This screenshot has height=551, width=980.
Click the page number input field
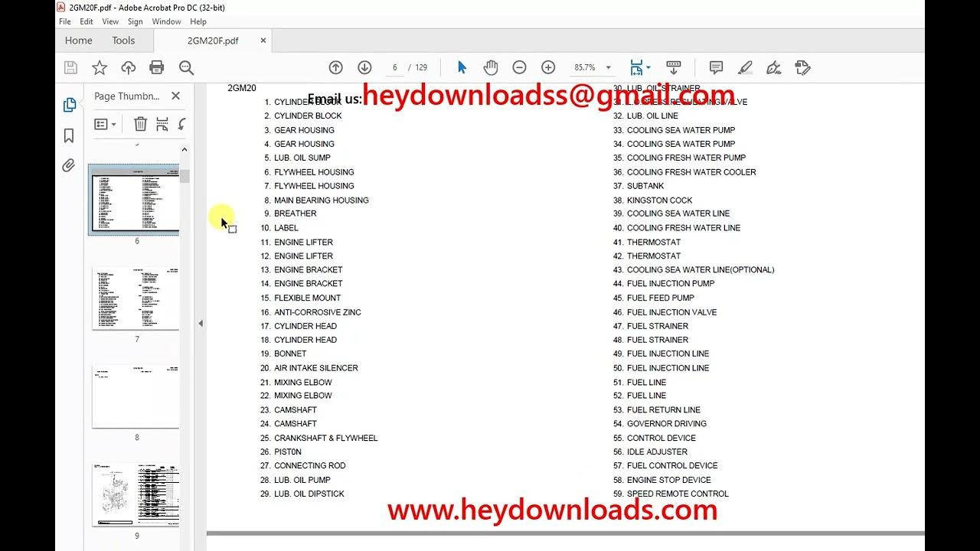[x=394, y=67]
